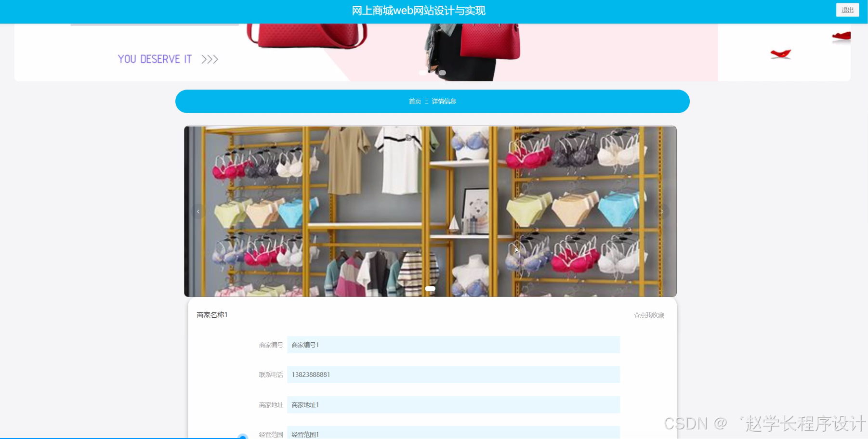
Task: Click the white indicator pill under the store carousel
Action: [430, 288]
